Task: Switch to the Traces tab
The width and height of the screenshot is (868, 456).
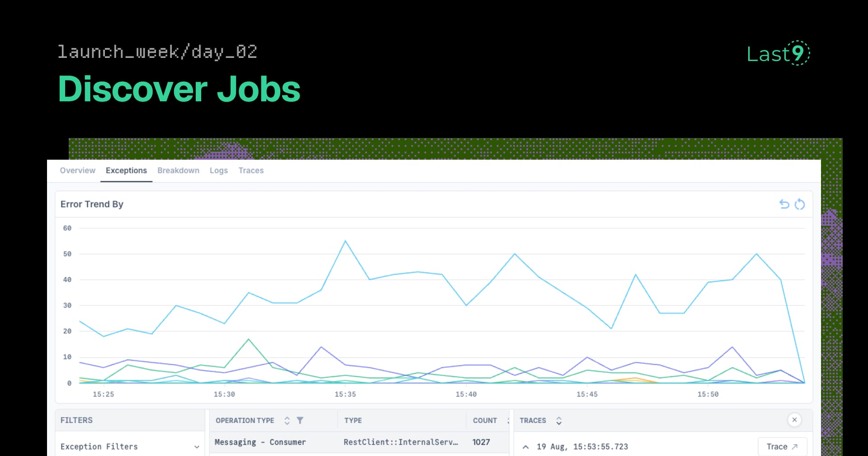Action: (251, 171)
